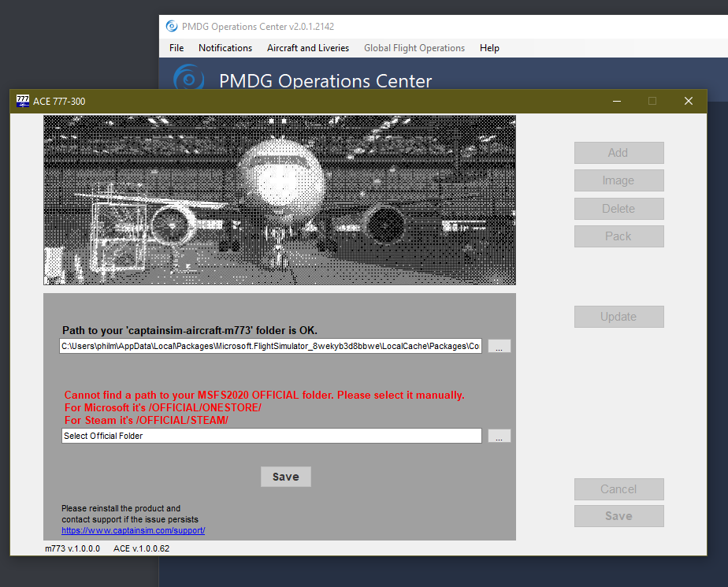Browse for captainsim-aircraft-m773 folder path

coord(499,346)
